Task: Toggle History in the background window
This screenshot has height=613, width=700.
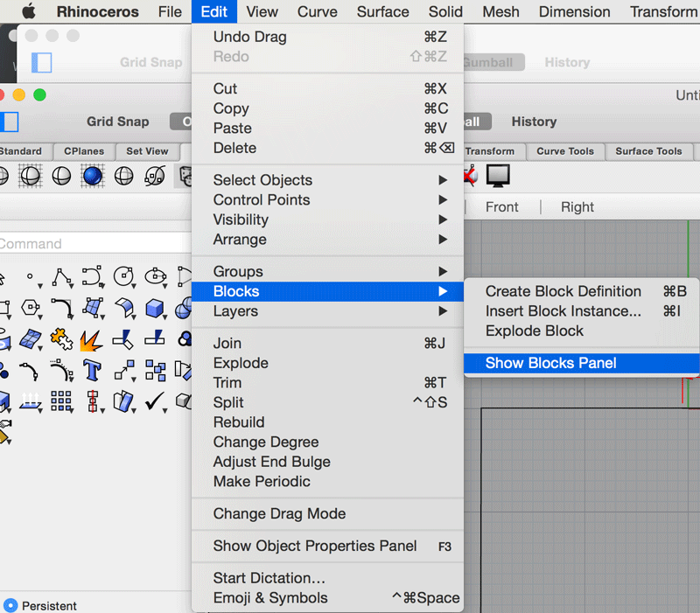Action: point(567,62)
